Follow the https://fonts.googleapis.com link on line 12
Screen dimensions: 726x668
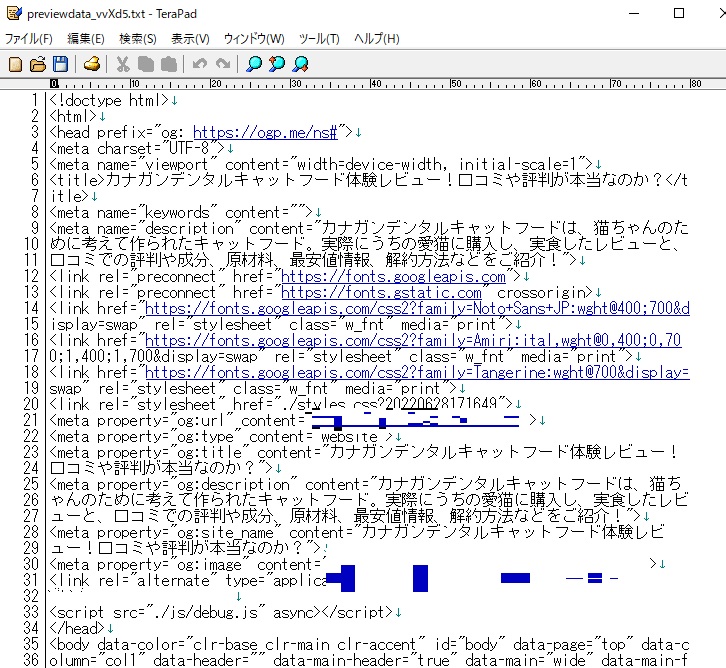click(x=393, y=277)
